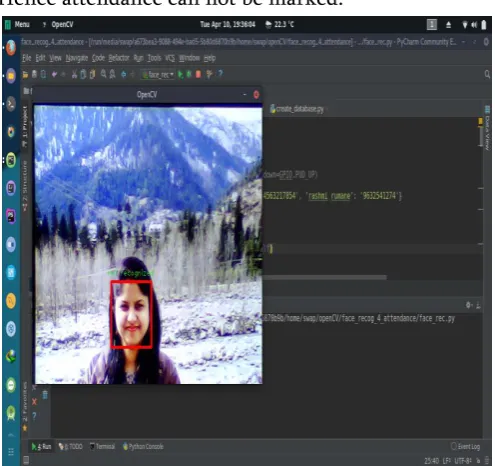Click the Chrome icon in the dock
The image size is (495, 466).
coord(11,132)
